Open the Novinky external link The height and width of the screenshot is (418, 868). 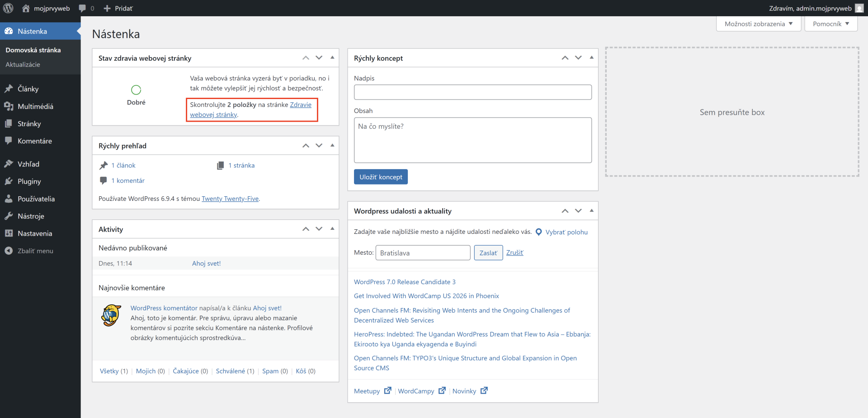(x=470, y=391)
